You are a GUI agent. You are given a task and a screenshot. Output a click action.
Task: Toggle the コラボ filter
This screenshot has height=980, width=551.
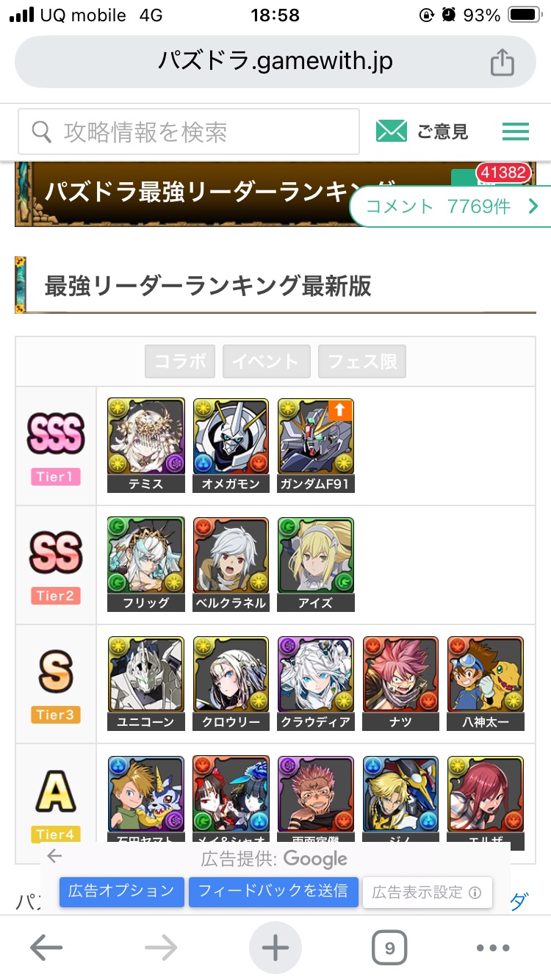[x=180, y=361]
